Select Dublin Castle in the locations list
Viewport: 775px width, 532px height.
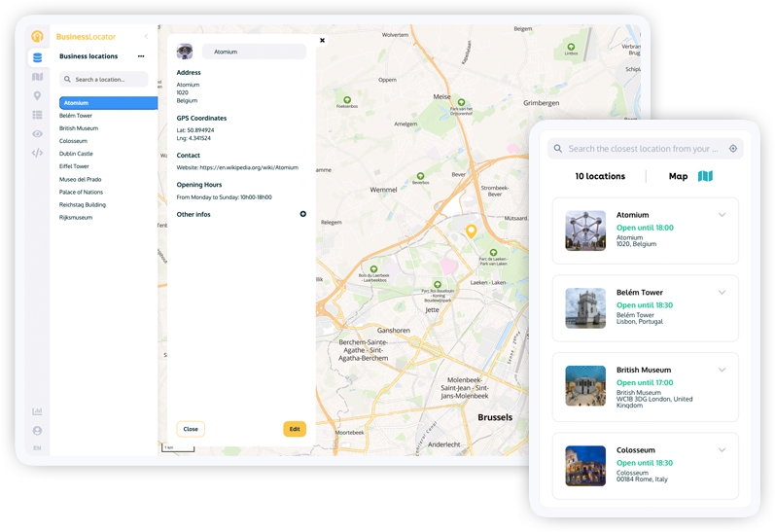76,154
